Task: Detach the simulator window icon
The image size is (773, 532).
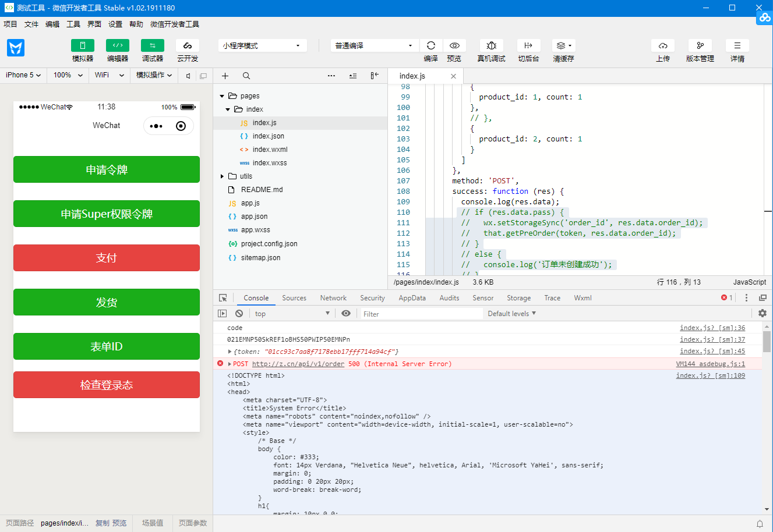Action: click(x=203, y=76)
